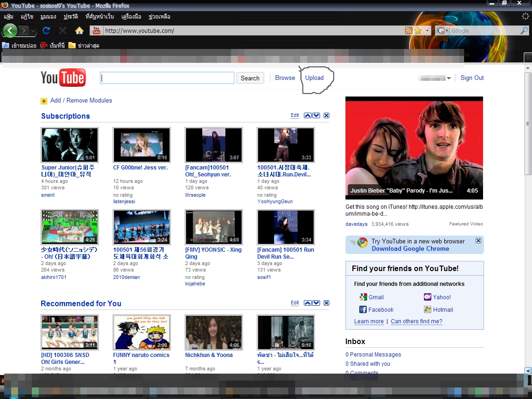The width and height of the screenshot is (532, 399).
Task: Move Subscriptions module up
Action: 308,115
